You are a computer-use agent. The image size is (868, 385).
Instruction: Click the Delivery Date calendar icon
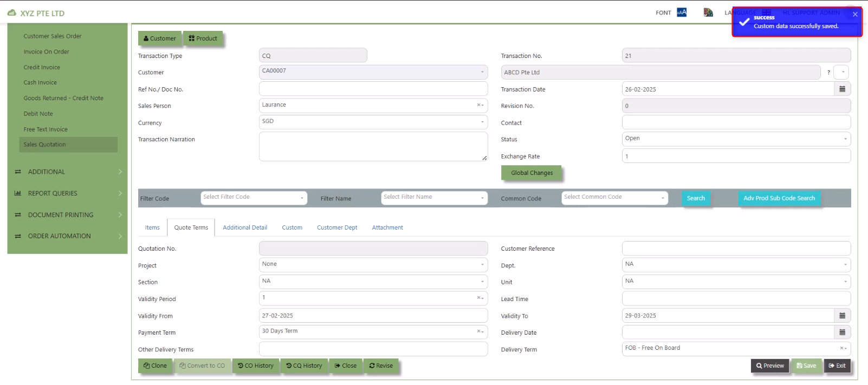coord(842,332)
